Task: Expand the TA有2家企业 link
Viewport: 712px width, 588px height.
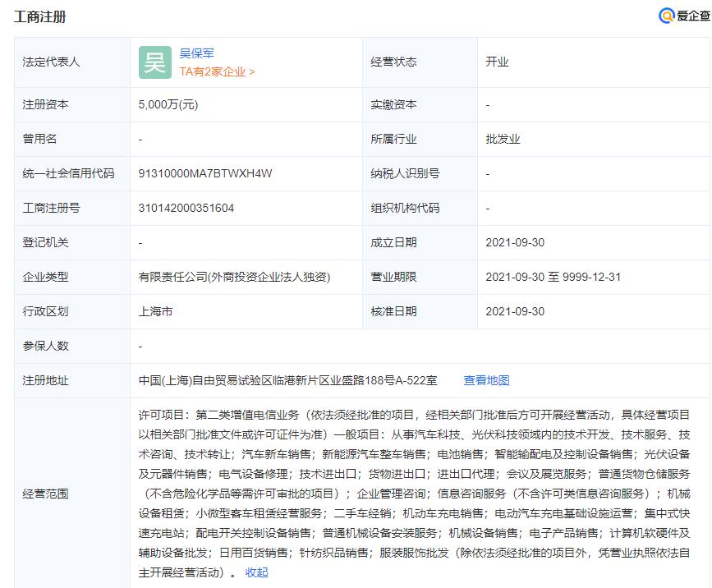Action: 217,71
